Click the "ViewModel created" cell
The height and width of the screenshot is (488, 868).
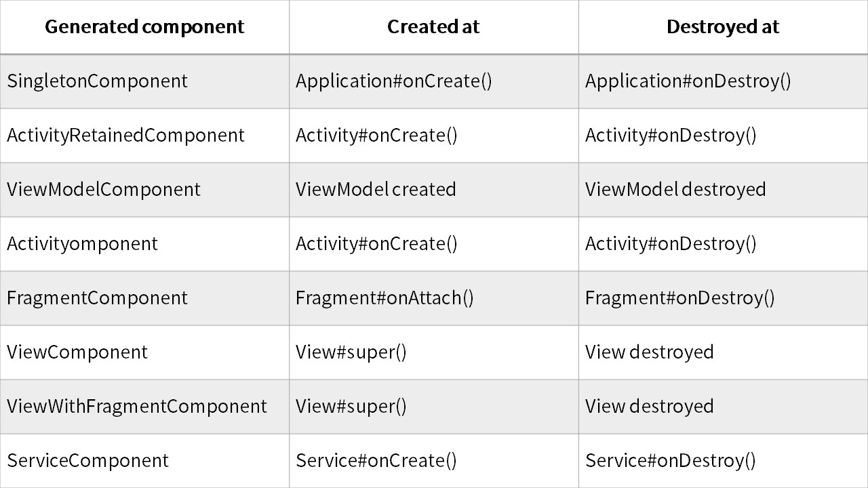376,189
